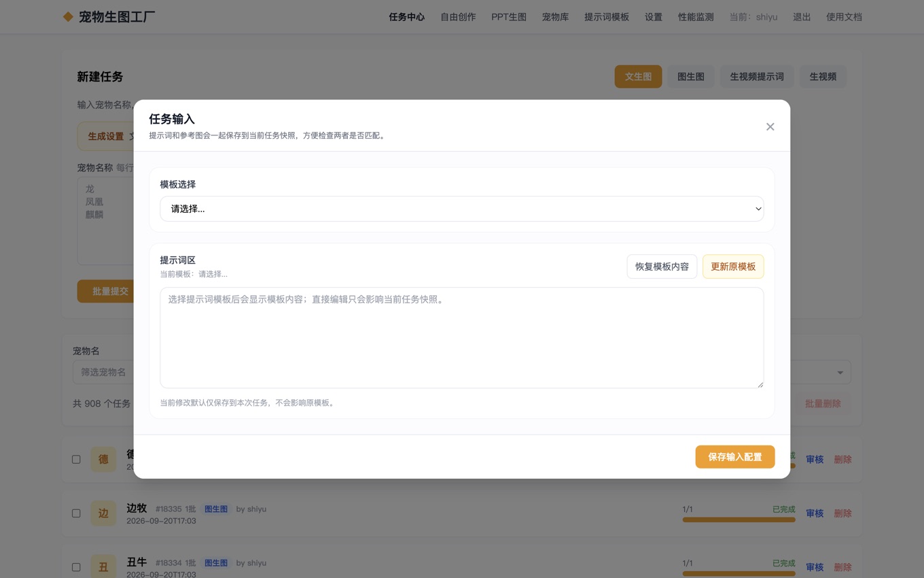
Task: Click 审核 in the 丑牛 row
Action: click(x=815, y=567)
